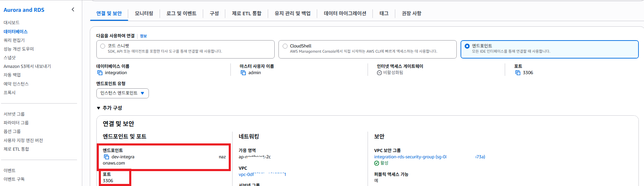
Task: Click the port value 3306 under 엔드포인트 및 포트
Action: [x=108, y=181]
